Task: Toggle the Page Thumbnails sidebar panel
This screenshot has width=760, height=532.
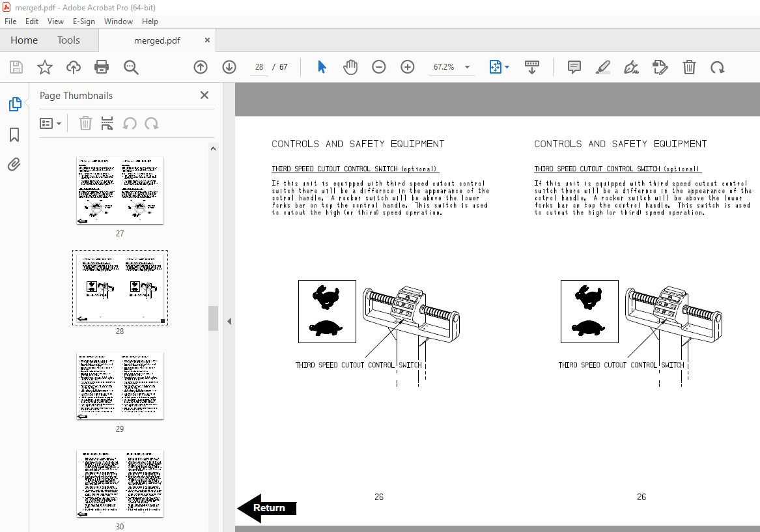Action: click(x=15, y=104)
